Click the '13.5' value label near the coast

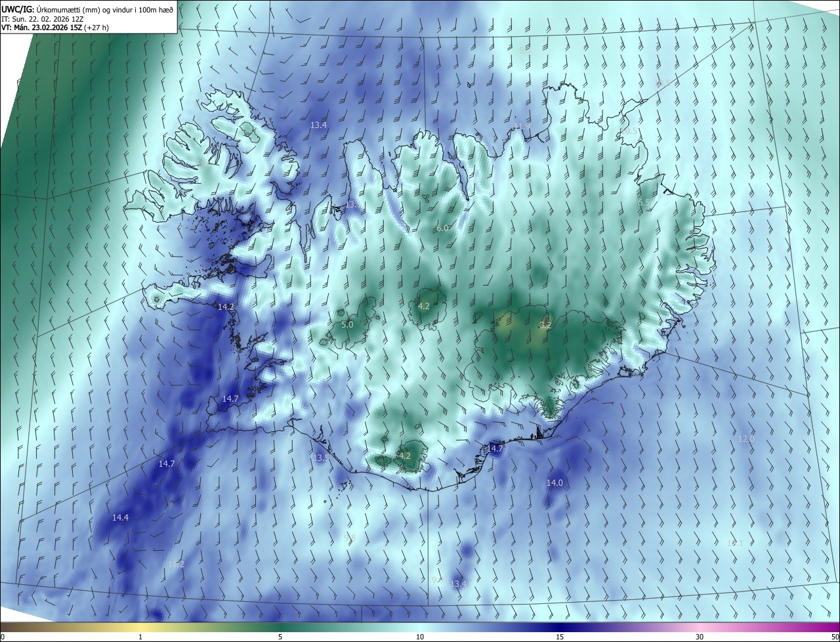(321, 458)
